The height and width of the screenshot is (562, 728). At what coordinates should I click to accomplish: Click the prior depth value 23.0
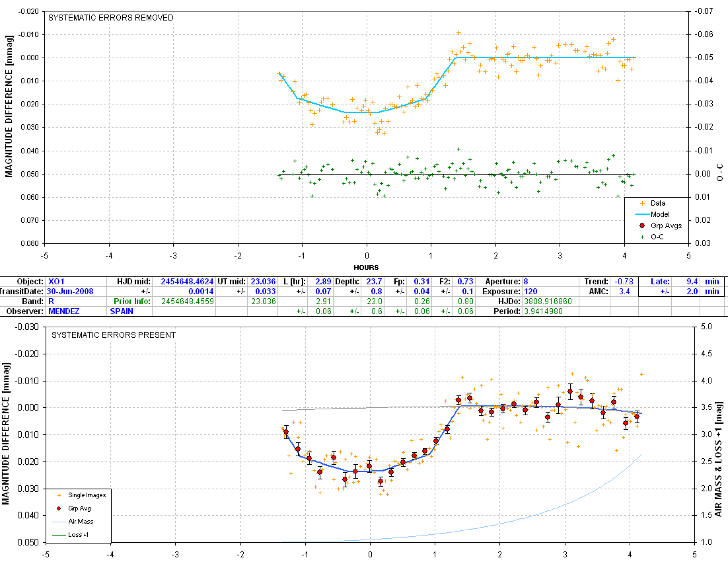(374, 301)
